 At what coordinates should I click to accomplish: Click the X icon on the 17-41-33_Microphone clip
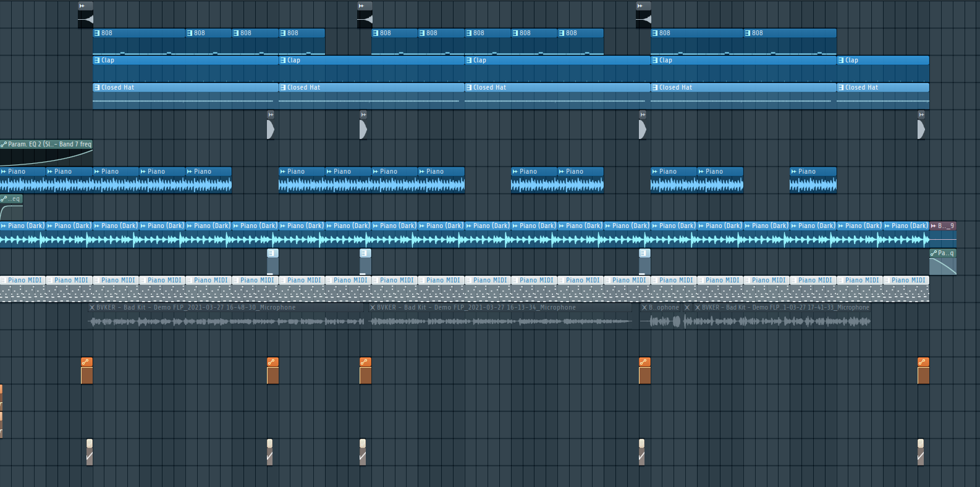pos(698,308)
